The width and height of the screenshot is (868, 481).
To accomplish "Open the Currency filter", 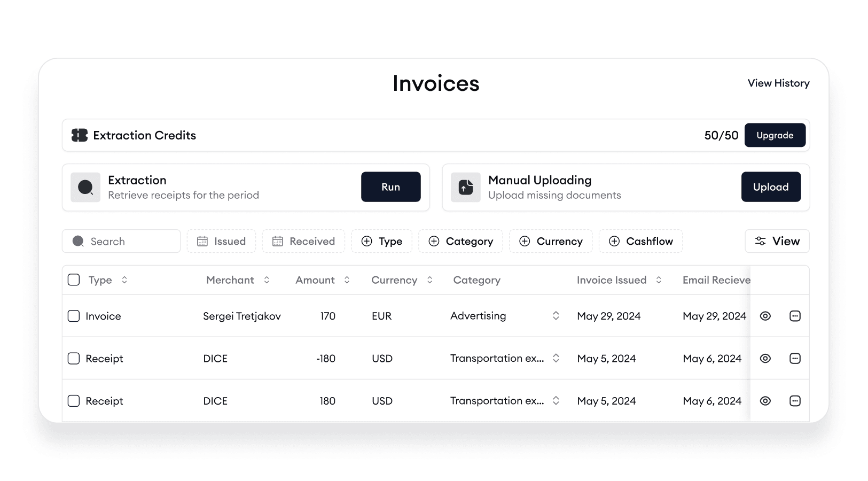I will pyautogui.click(x=551, y=241).
